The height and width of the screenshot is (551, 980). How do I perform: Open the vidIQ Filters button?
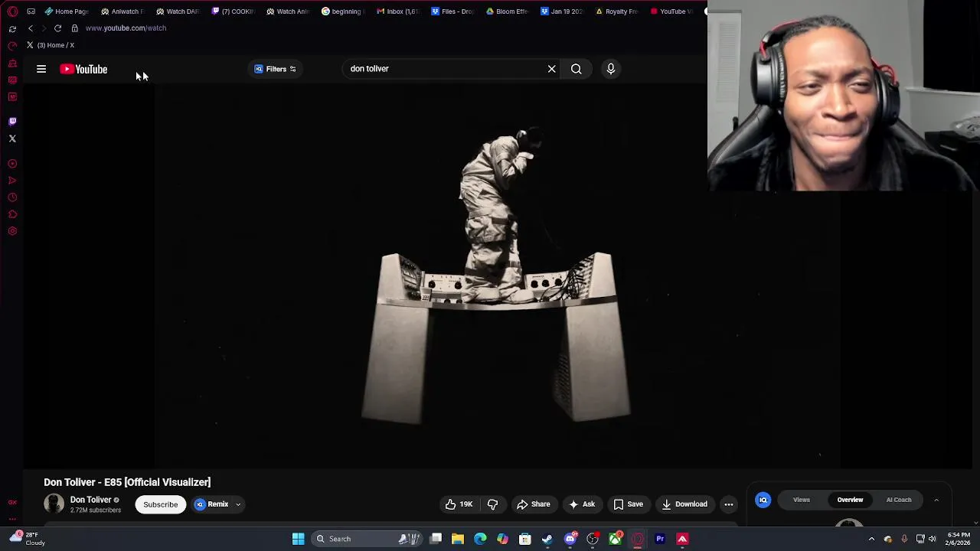coord(275,69)
